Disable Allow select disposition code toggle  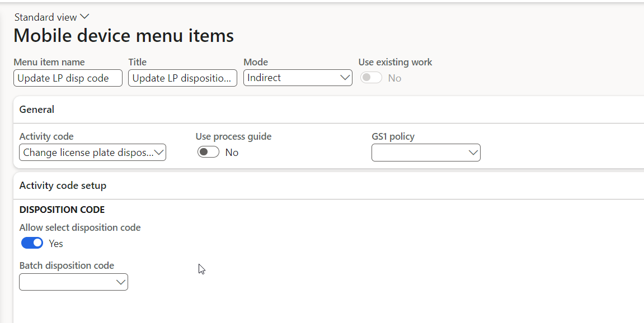(x=32, y=243)
